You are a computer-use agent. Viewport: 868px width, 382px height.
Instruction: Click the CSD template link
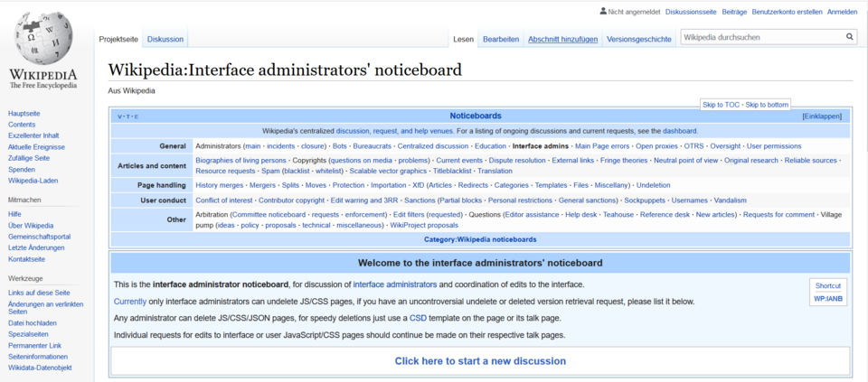pyautogui.click(x=418, y=319)
